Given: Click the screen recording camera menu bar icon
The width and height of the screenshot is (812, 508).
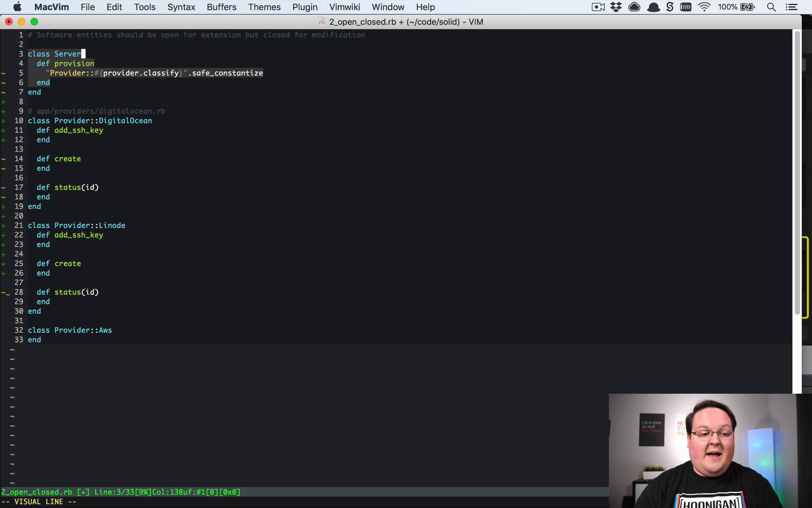Looking at the screenshot, I should coord(598,7).
